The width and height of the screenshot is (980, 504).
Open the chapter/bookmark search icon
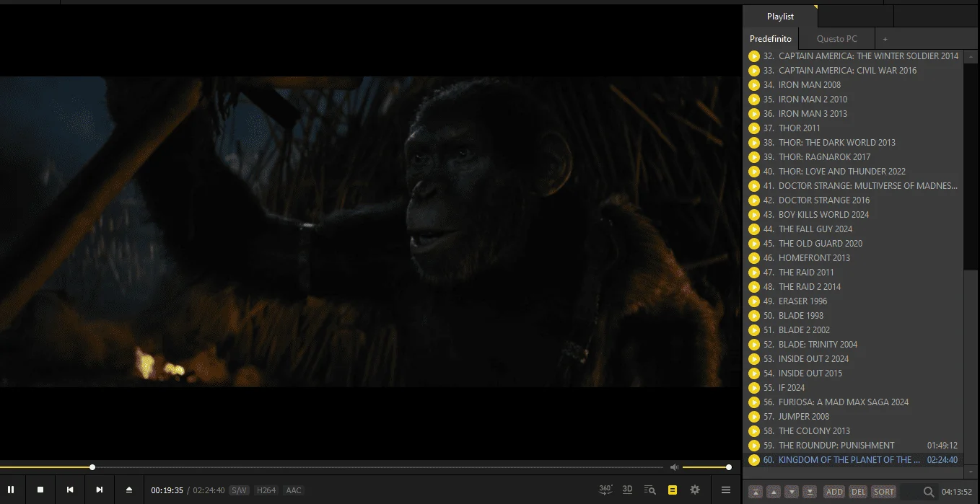coord(649,490)
